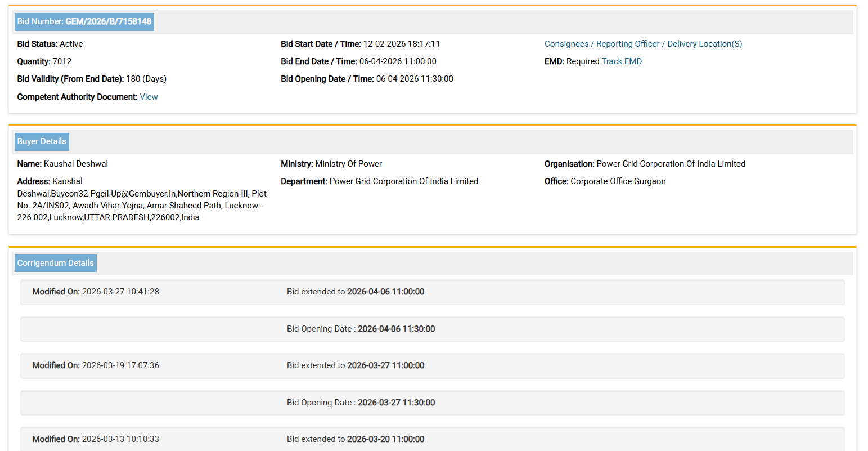Click the Bid End Date / Time value
This screenshot has height=451, width=868.
click(398, 61)
